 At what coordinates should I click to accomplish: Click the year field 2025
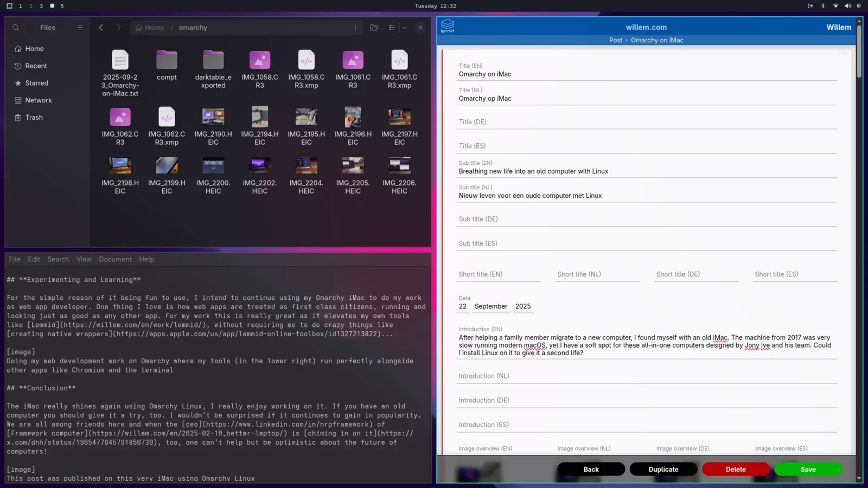click(x=523, y=306)
